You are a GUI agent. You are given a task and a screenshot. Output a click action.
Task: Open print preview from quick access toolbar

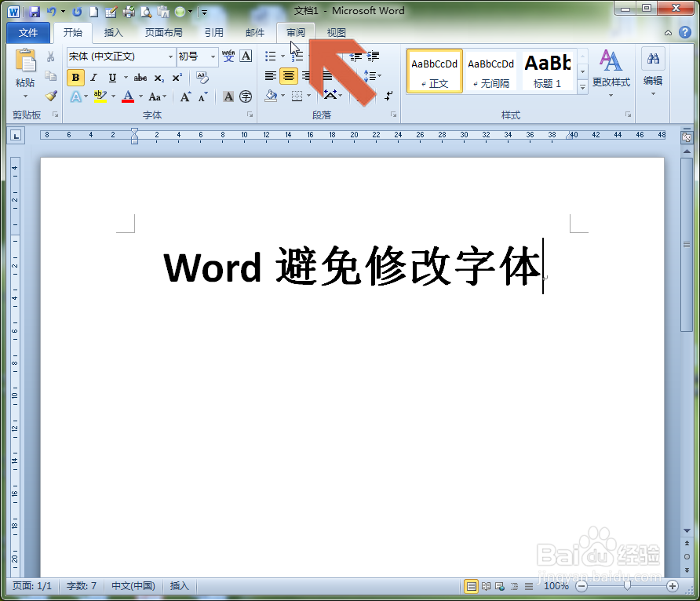click(146, 12)
